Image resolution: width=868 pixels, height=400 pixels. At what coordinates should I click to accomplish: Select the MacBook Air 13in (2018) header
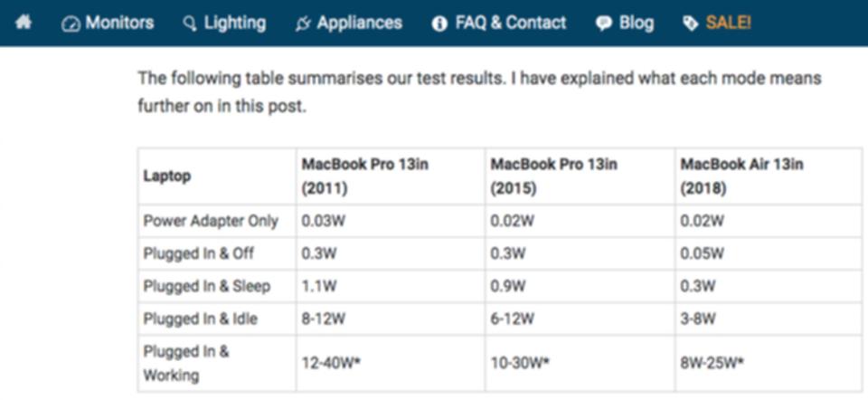741,176
